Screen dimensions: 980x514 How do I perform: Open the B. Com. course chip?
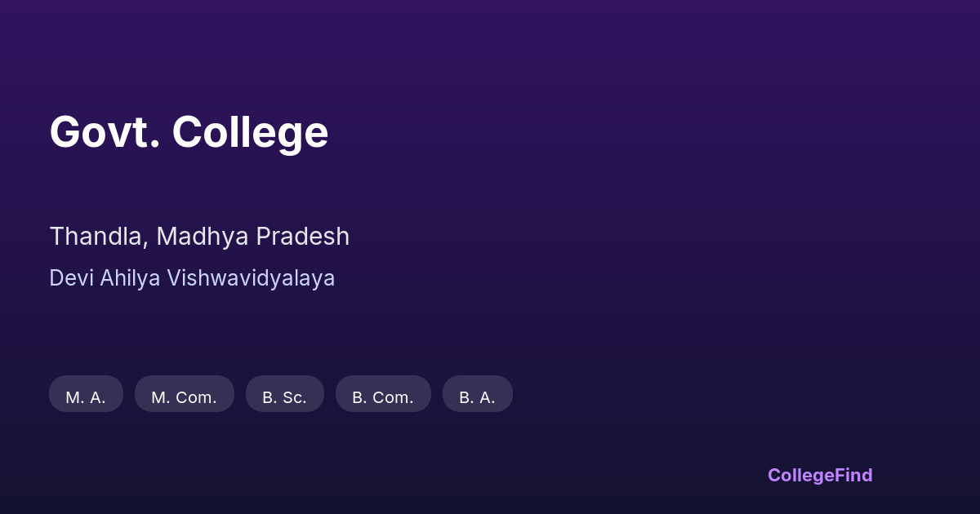tap(383, 397)
